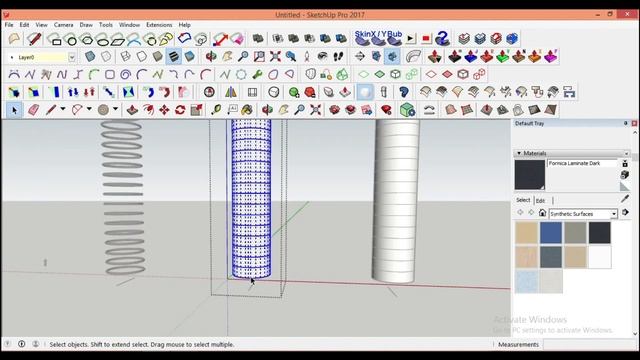Choose the Follow Me tool

point(149,110)
